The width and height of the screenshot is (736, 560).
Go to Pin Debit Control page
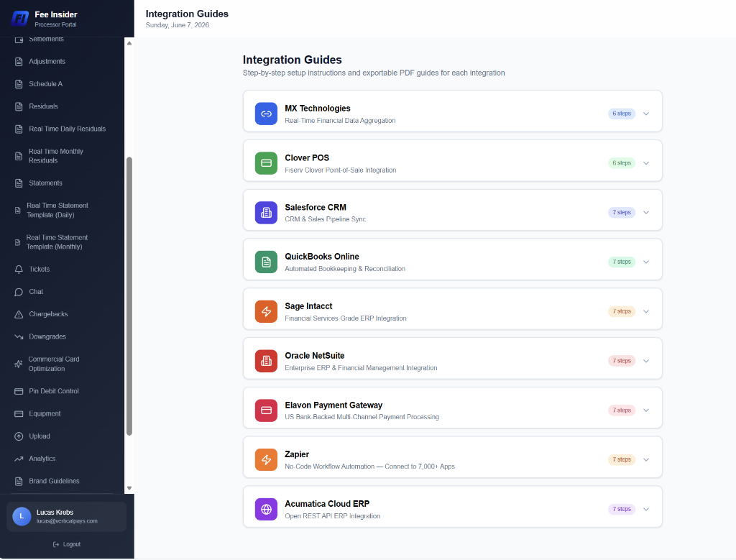[x=63, y=391]
